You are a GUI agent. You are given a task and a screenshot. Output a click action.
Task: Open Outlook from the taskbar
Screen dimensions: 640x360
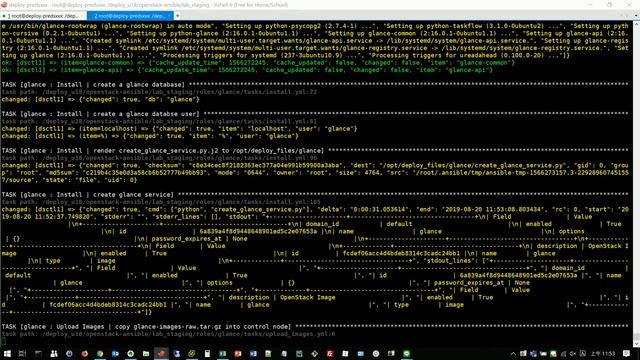(115, 353)
